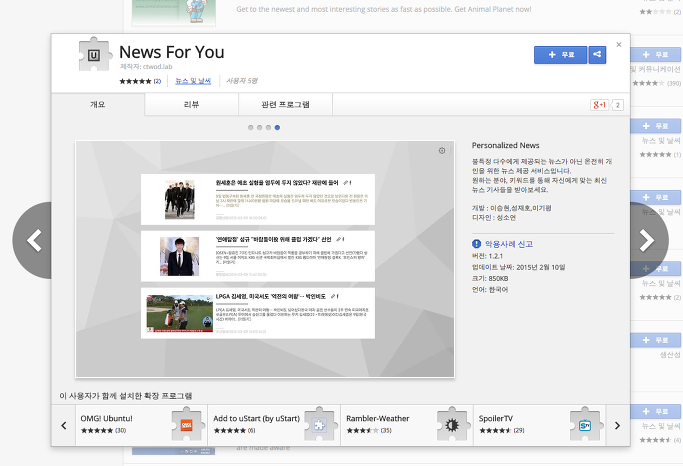This screenshot has width=683, height=466.
Task: Click the Personalized News heading
Action: (x=505, y=145)
